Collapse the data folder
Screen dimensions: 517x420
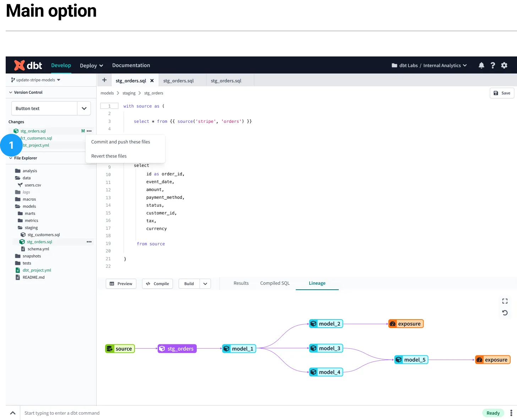tap(23, 178)
